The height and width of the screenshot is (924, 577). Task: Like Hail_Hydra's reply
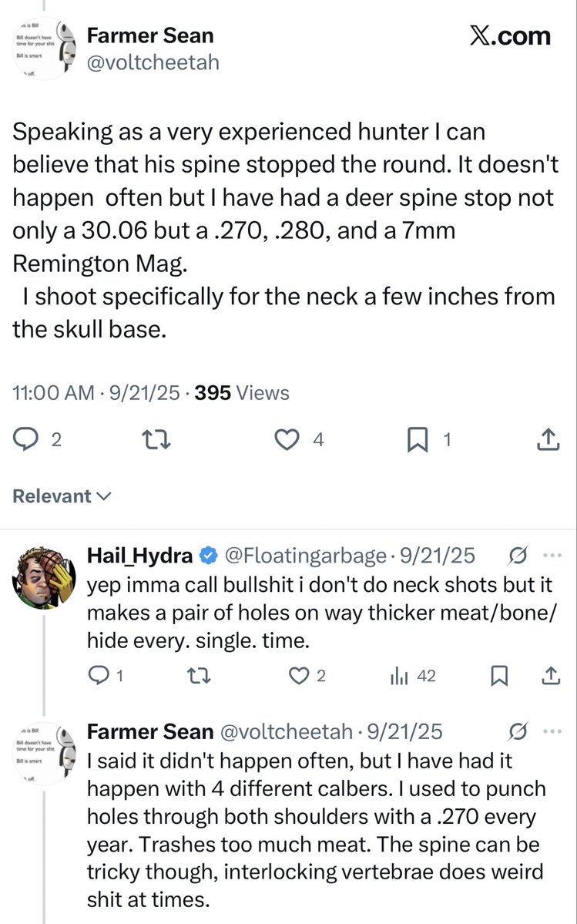(298, 676)
